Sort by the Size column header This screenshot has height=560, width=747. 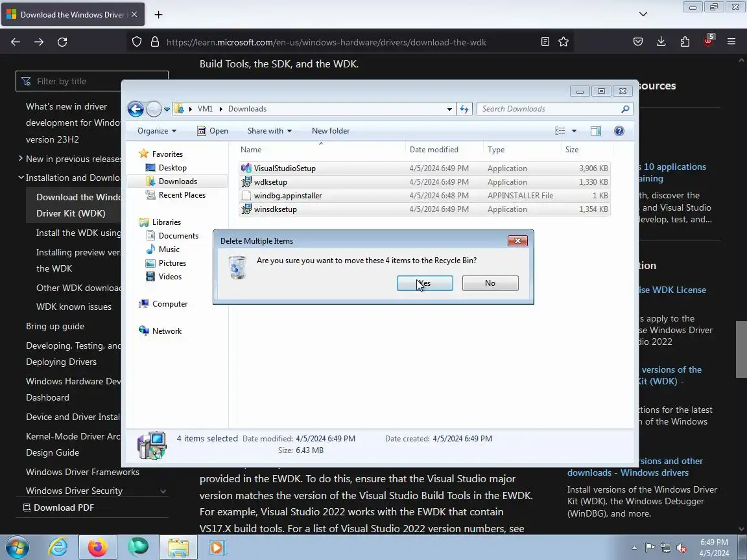coord(587,150)
